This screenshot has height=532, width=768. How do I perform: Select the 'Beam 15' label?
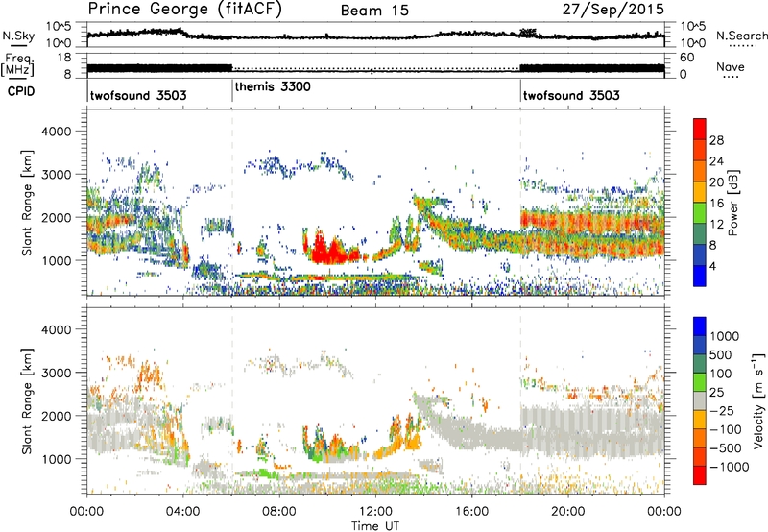pyautogui.click(x=374, y=11)
